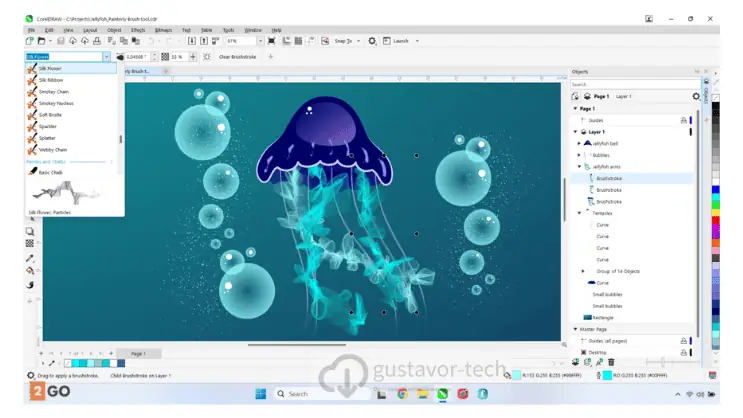Click the eyedropper tool in toolbox
The image size is (743, 418).
click(x=30, y=258)
